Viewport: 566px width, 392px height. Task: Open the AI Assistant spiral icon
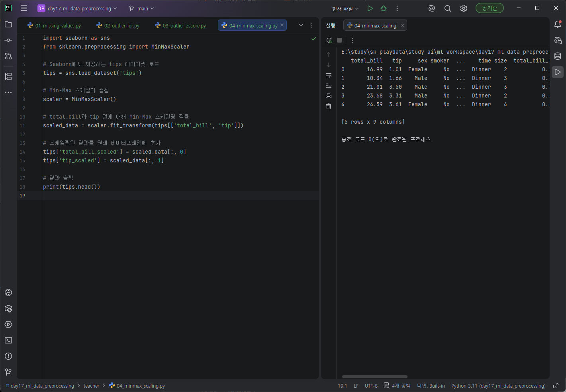point(432,8)
